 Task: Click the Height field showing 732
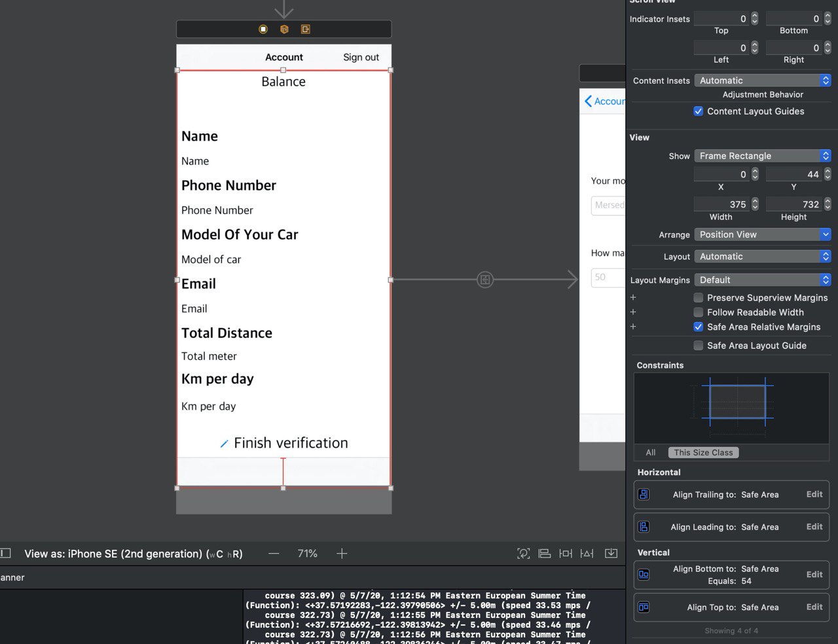tap(794, 204)
